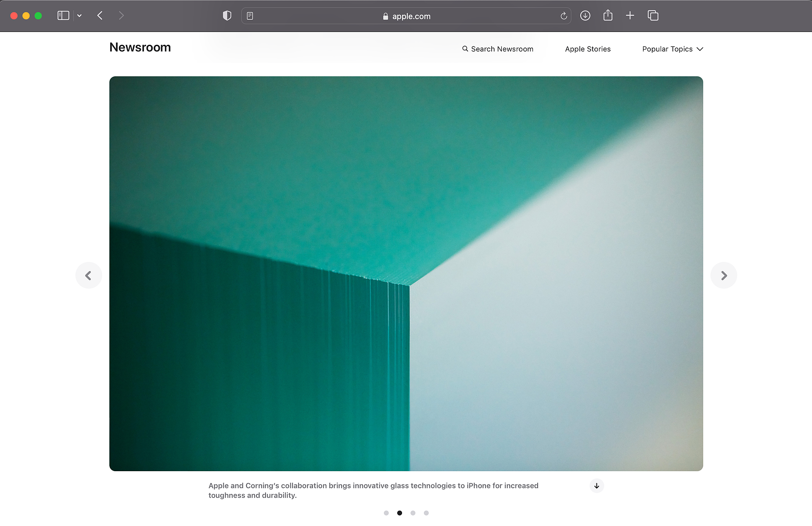812x526 pixels.
Task: Select the second gallery slide dot
Action: pos(399,513)
